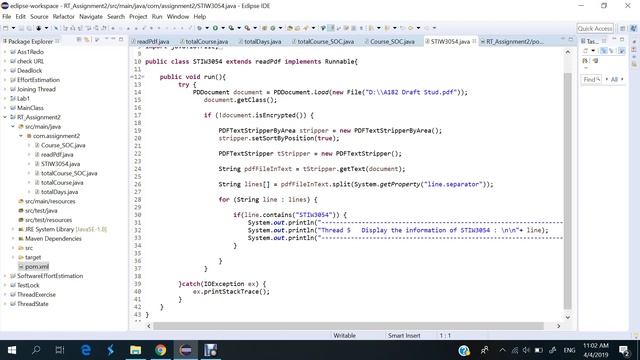The width and height of the screenshot is (640, 360).
Task: Click the External Tools run icon
Action: pos(247,28)
